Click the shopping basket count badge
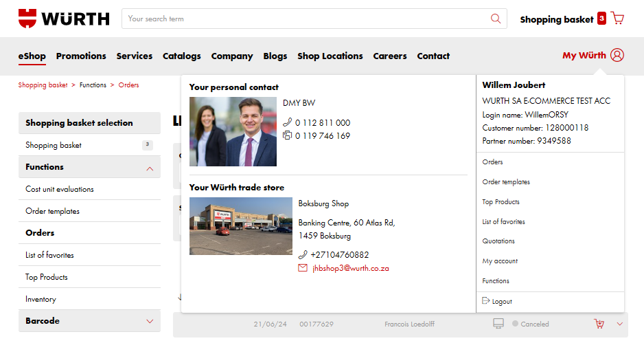Image resolution: width=644 pixels, height=343 pixels. [601, 19]
